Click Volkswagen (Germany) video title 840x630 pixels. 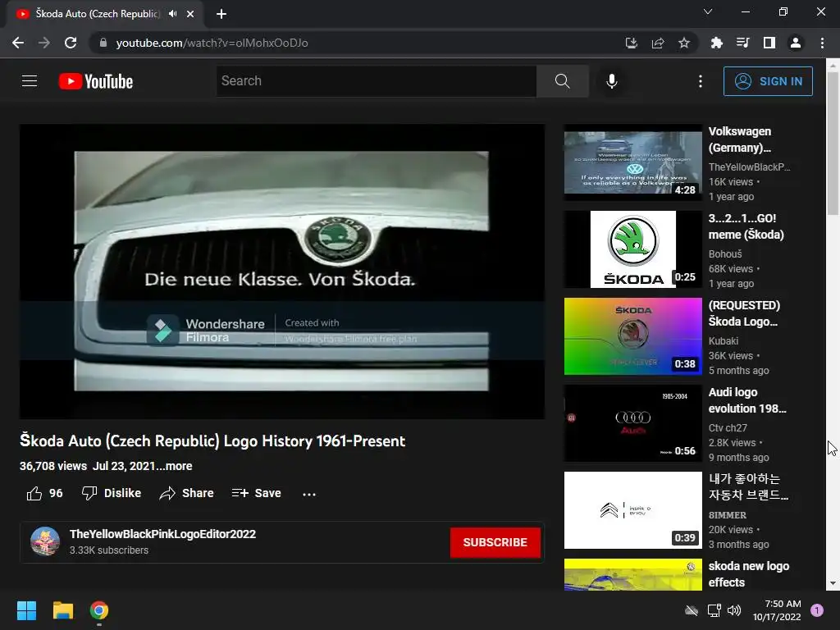point(740,139)
